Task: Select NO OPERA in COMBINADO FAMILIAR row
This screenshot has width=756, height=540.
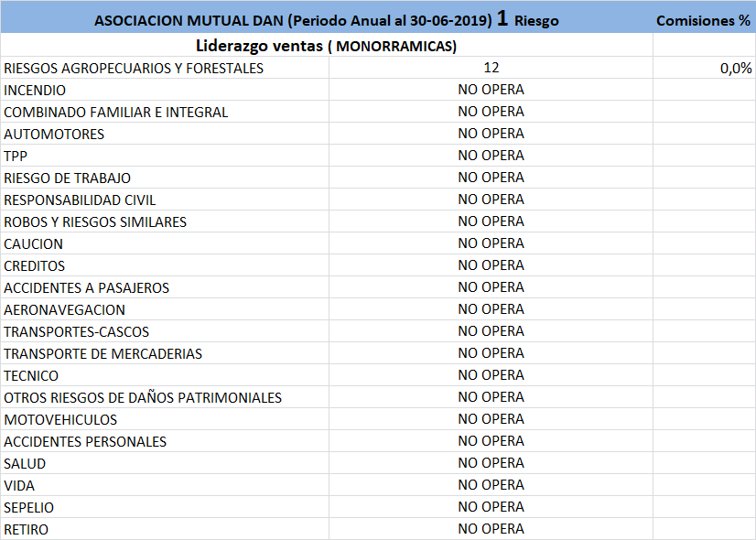Action: point(491,112)
